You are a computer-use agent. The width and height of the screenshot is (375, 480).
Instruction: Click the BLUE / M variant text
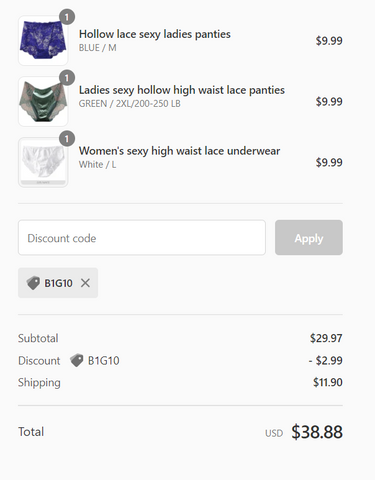[x=98, y=48]
